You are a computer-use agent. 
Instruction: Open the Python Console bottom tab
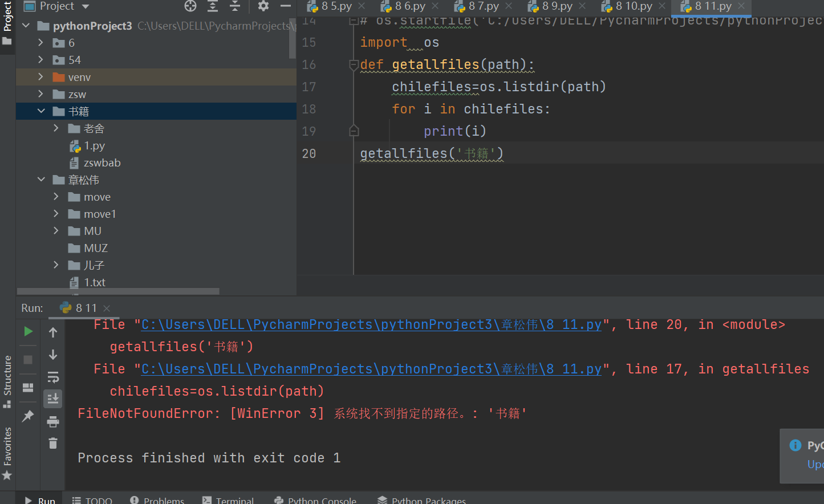click(x=315, y=500)
